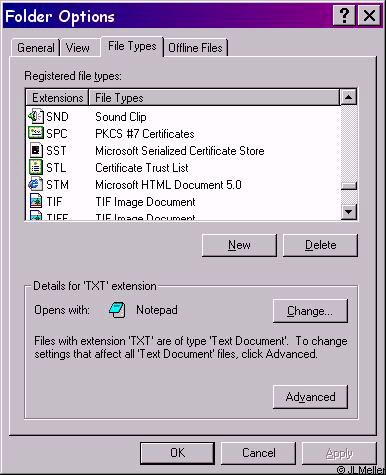Screen dimensions: 386x475
Task: Sort by the Extensions column header
Action: (x=57, y=98)
